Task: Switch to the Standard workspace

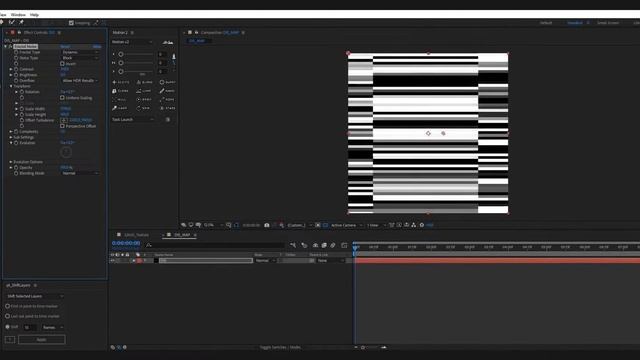Action: coord(575,23)
